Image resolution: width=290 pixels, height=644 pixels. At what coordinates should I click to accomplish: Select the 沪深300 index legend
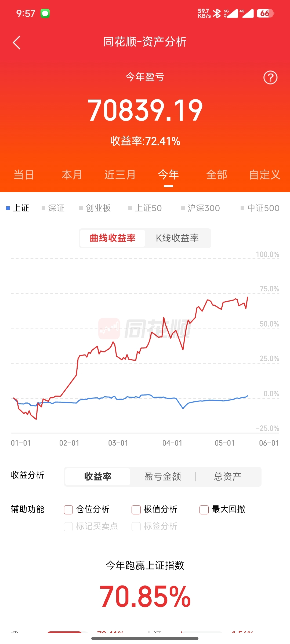[201, 208]
